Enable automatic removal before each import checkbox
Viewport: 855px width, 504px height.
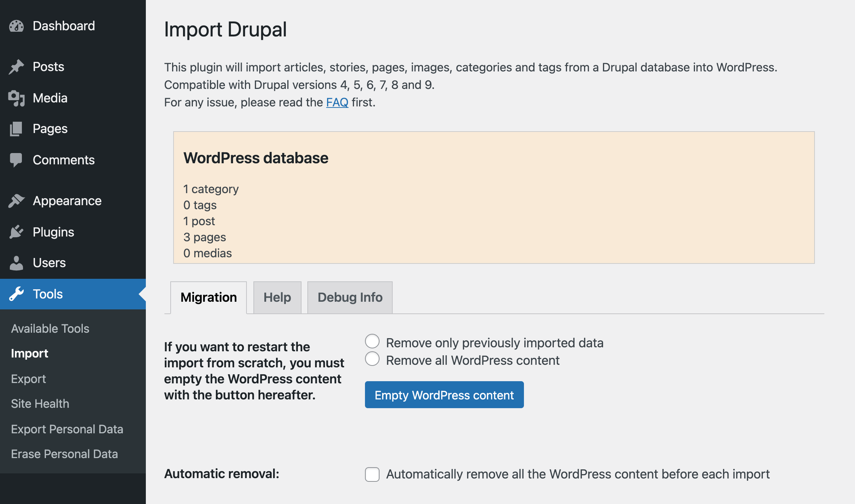coord(372,474)
